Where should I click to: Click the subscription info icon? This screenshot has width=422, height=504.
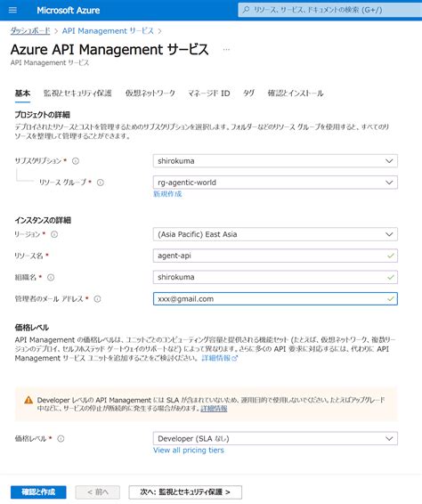pos(76,161)
